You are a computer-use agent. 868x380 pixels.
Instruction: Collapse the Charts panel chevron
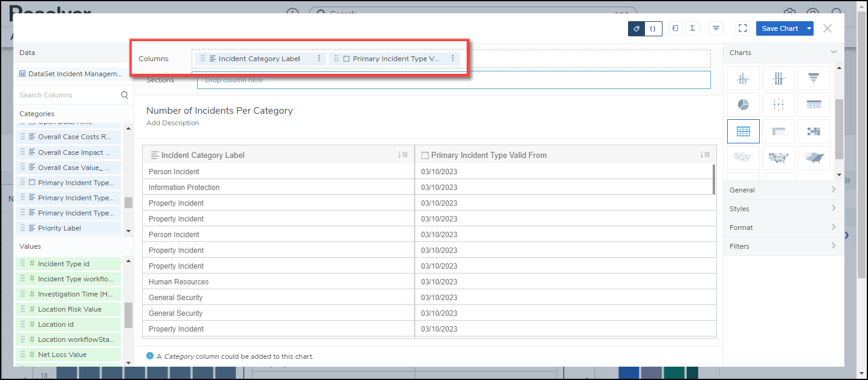pos(834,52)
